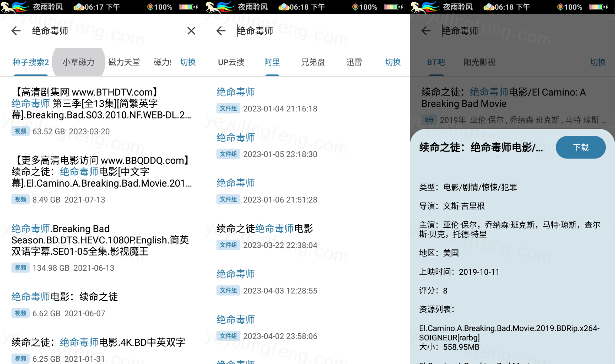Tap the 文件组 badge dated 2023-01-05

(x=228, y=154)
